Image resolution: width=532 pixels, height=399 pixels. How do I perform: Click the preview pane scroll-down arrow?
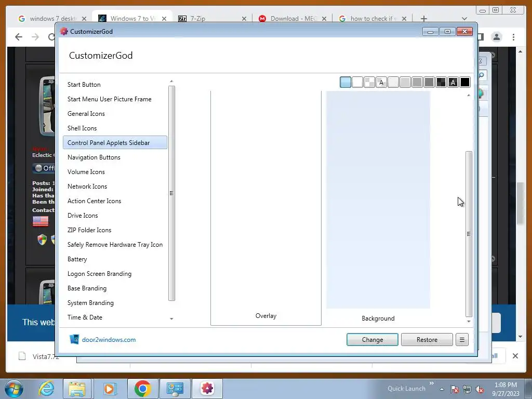[469, 321]
